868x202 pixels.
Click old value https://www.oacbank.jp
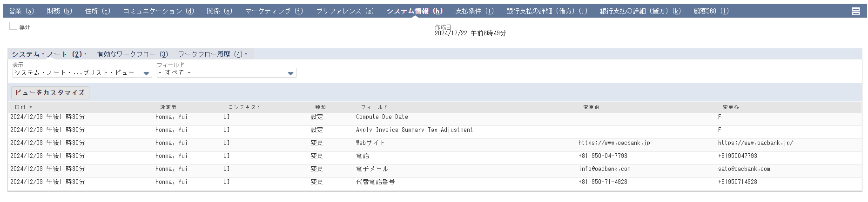point(614,143)
